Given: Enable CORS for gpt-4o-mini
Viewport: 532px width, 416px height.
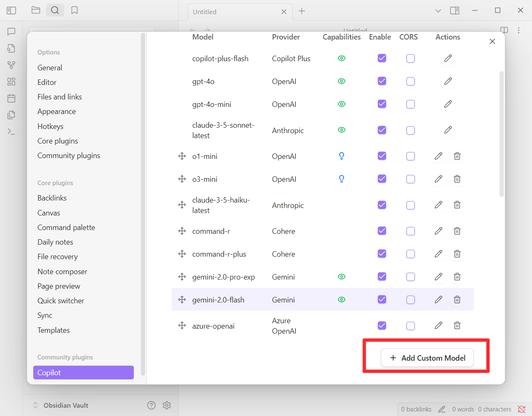Looking at the screenshot, I should (411, 104).
